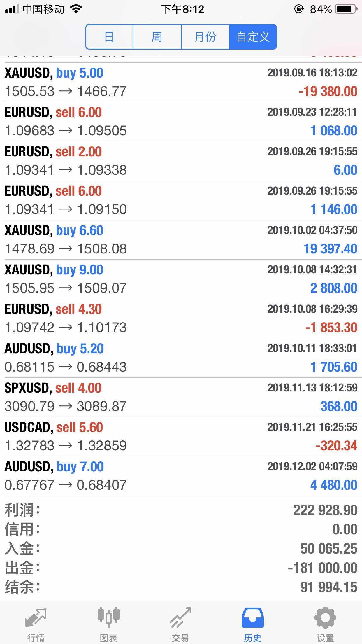Switch to the 日 (day) period tab
The width and height of the screenshot is (362, 644).
(x=109, y=37)
